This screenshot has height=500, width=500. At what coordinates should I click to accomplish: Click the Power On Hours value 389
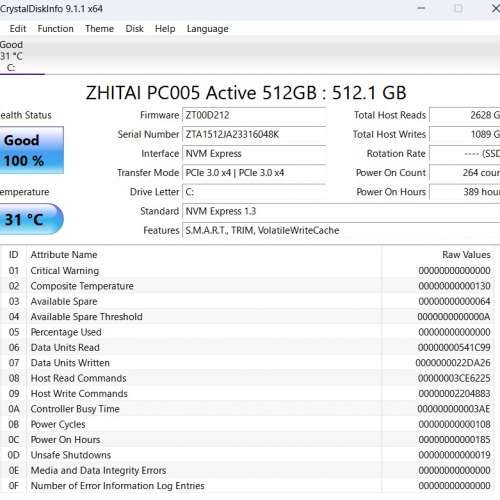[465, 192]
